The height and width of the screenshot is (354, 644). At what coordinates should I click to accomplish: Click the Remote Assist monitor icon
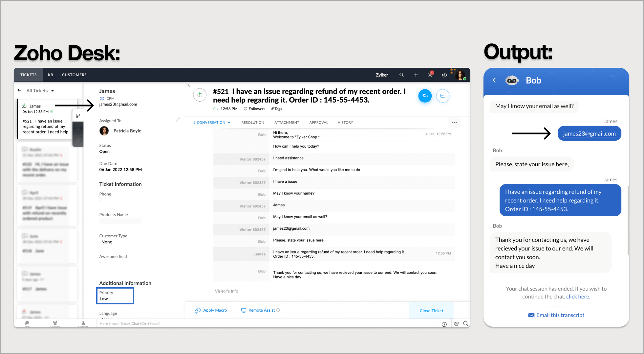(x=244, y=310)
